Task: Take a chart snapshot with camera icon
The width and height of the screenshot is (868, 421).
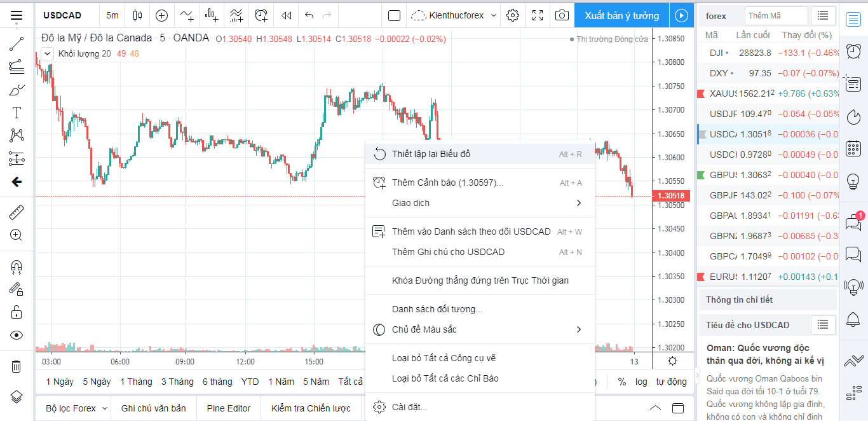Action: [562, 15]
